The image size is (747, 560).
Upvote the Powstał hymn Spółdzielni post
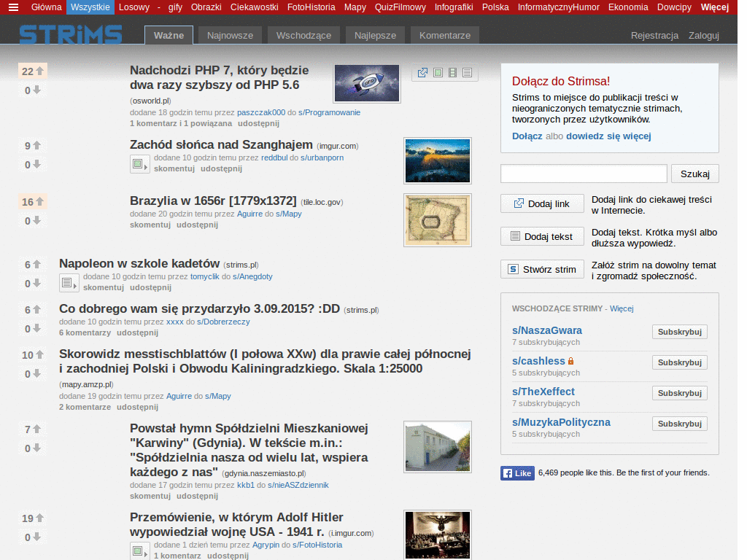(36, 429)
